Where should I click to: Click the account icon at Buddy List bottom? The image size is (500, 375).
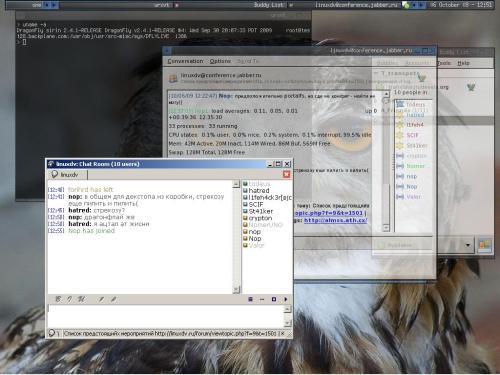tap(486, 245)
